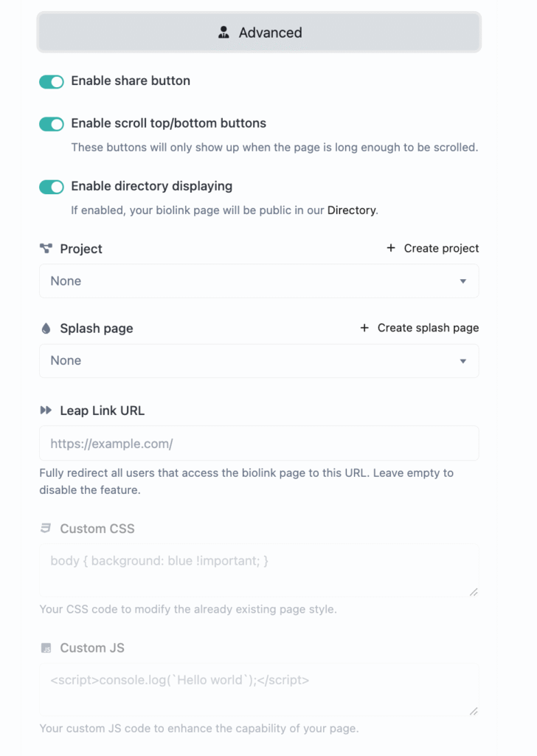The width and height of the screenshot is (537, 756).
Task: Click the Project branch icon
Action: point(46,249)
